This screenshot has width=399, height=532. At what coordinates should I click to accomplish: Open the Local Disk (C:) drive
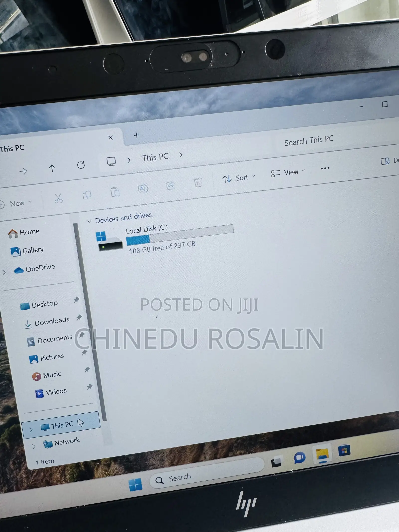pos(165,239)
